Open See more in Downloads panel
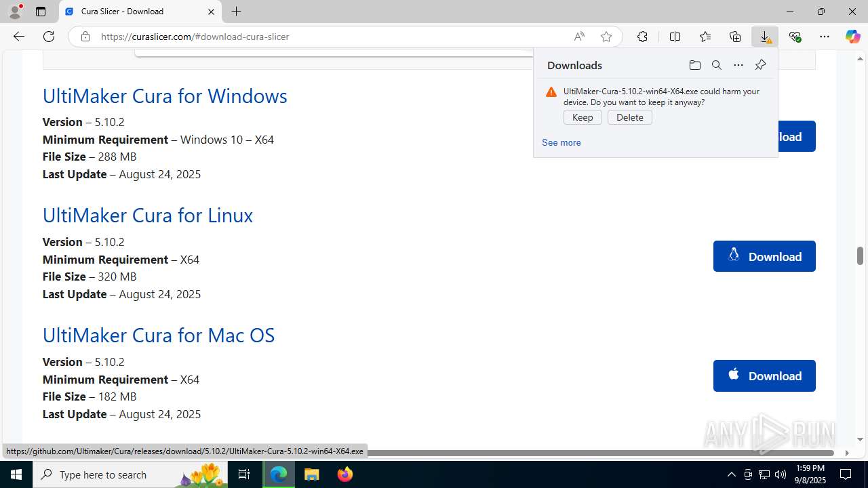The height and width of the screenshot is (488, 868). (x=561, y=142)
